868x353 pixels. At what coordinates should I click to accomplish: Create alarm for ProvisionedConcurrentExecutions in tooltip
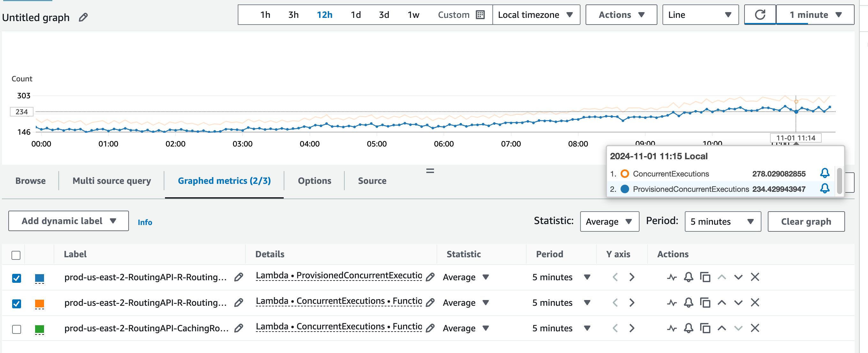tap(825, 189)
